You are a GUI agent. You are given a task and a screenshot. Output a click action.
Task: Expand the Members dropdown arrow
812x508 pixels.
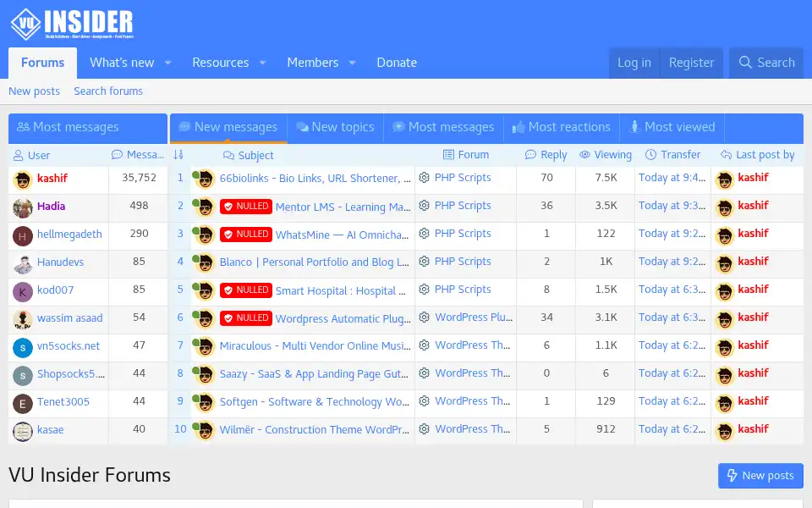(352, 63)
